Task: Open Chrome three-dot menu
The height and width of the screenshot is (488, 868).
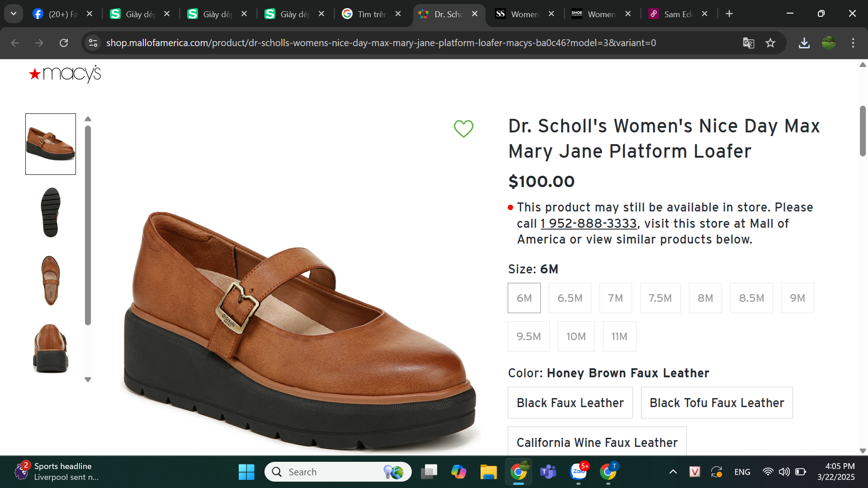Action: pos(853,43)
